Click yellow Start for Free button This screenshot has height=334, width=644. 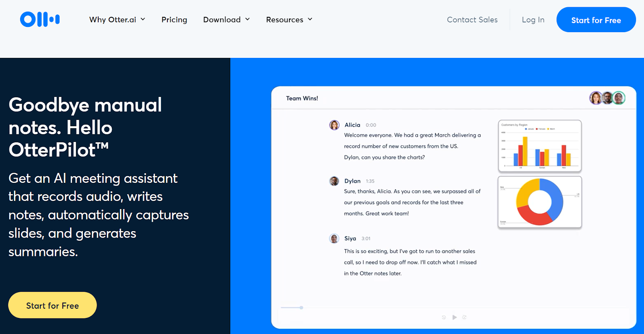tap(52, 305)
